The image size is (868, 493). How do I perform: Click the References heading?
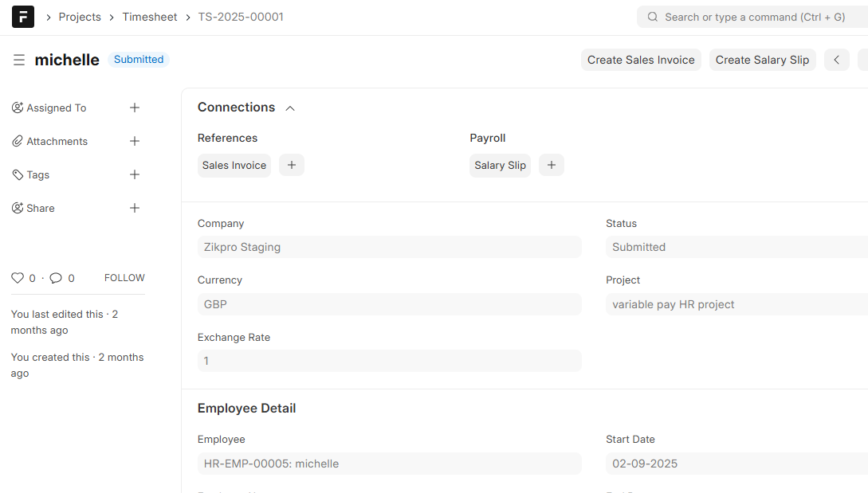pos(227,138)
